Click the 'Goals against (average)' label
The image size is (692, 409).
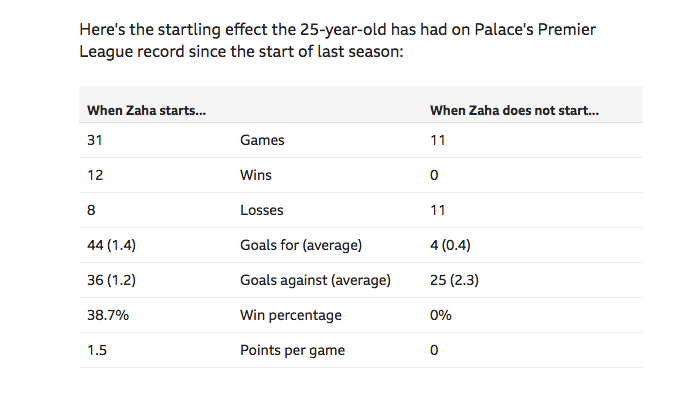[315, 280]
